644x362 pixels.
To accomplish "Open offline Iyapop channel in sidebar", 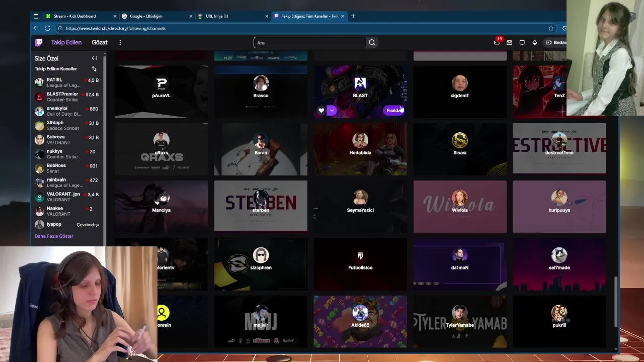I will pos(67,225).
